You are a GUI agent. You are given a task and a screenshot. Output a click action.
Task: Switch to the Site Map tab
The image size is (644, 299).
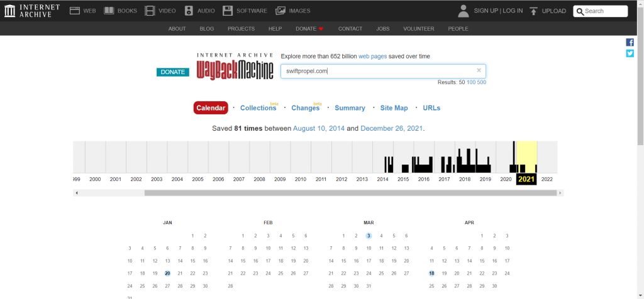(394, 108)
